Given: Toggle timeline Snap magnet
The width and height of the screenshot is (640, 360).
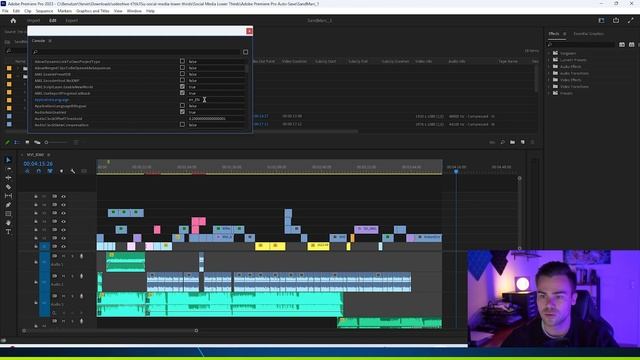Looking at the screenshot, I should (x=38, y=171).
